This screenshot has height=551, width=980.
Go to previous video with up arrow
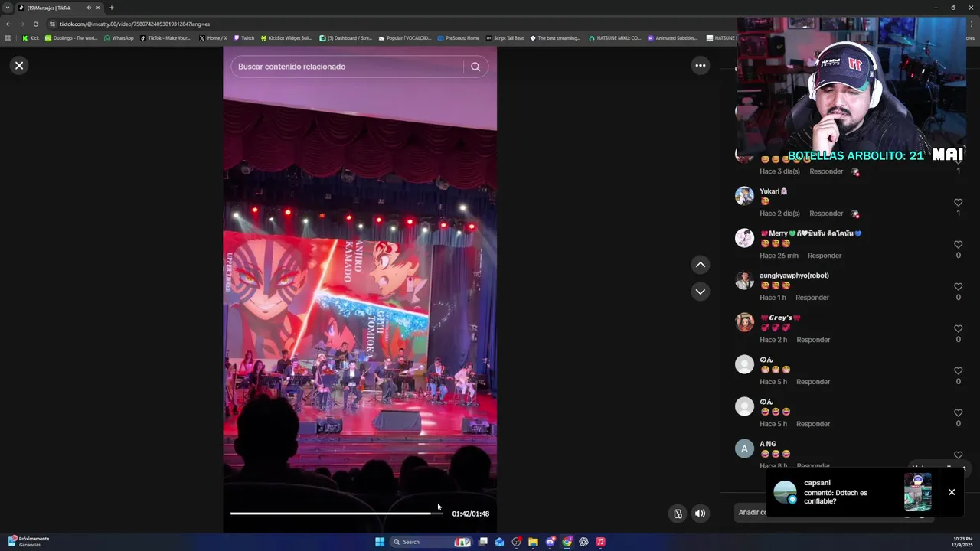pyautogui.click(x=700, y=265)
